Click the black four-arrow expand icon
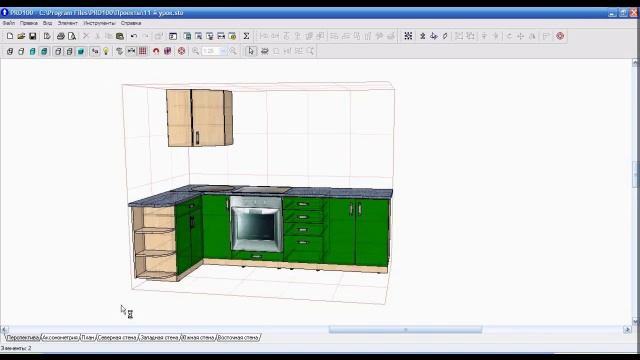 click(x=408, y=36)
